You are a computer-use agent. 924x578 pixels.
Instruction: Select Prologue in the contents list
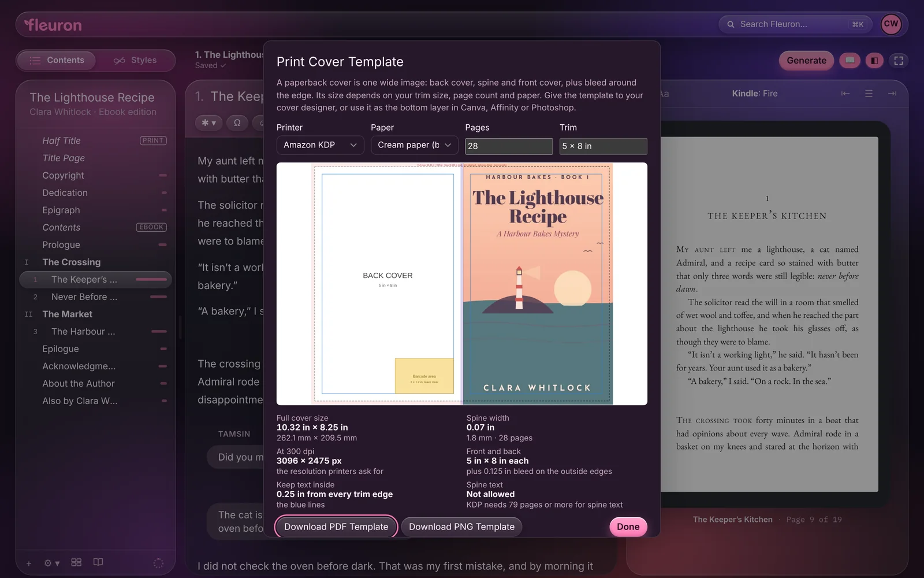click(96, 244)
